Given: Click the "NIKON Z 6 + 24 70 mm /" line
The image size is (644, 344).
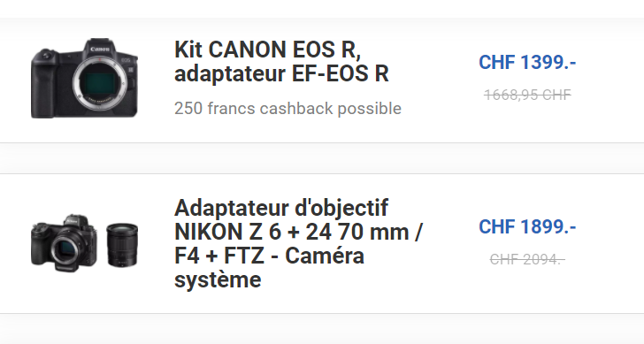Looking at the screenshot, I should [298, 232].
